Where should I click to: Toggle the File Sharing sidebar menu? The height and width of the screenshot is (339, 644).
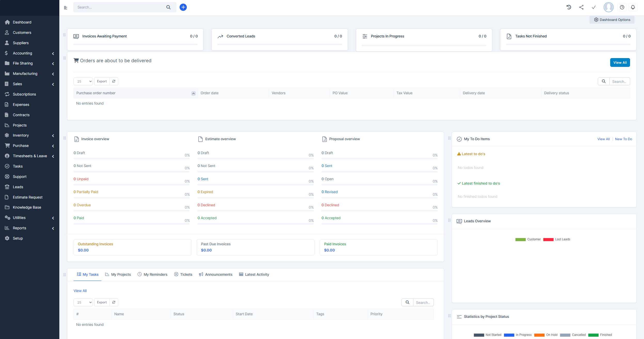click(29, 63)
